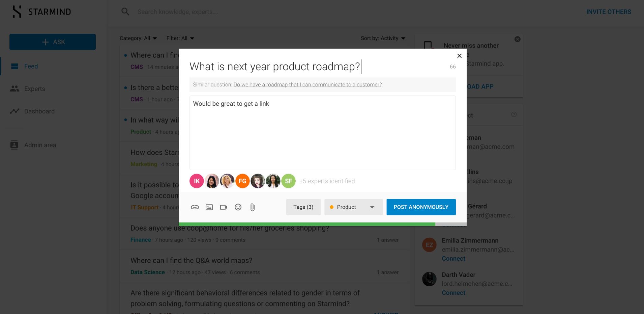
Task: Expand the Product category dropdown
Action: click(x=353, y=207)
